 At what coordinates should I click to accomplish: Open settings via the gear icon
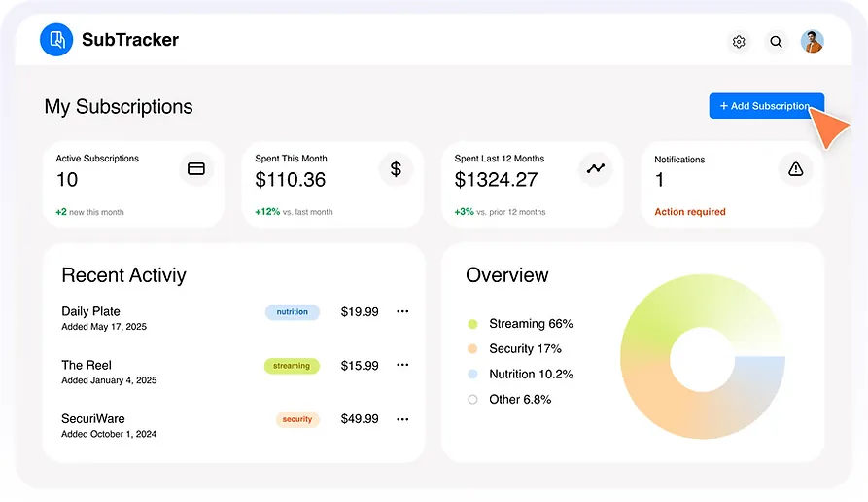739,42
